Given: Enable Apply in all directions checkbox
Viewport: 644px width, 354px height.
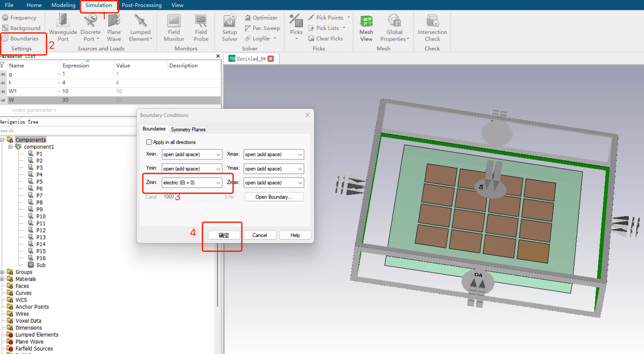Looking at the screenshot, I should [149, 142].
